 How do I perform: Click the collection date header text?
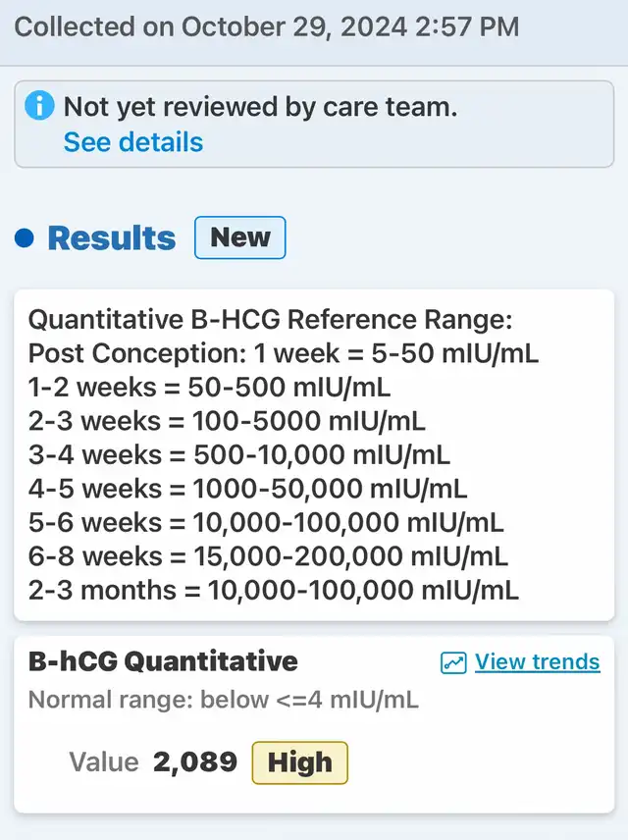(x=266, y=26)
